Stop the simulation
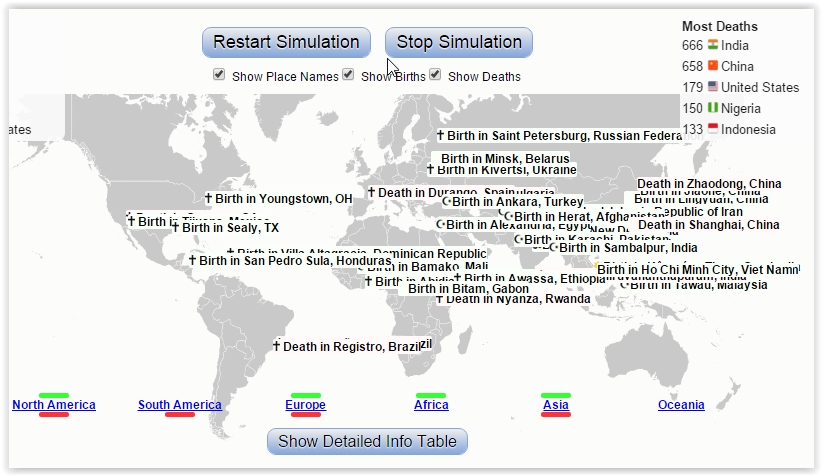Screen dimensions: 822x476 coord(459,42)
